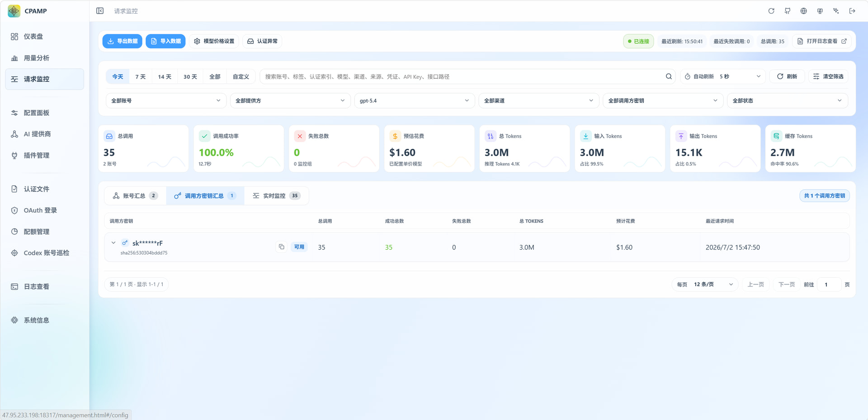
Task: Open 系统信息 page
Action: (44, 320)
